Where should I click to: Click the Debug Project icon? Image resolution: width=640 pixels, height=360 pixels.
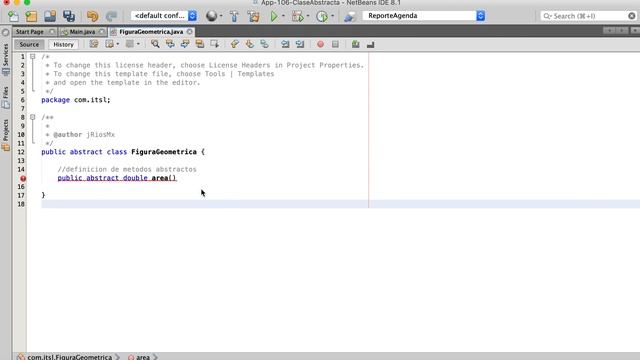pos(298,16)
